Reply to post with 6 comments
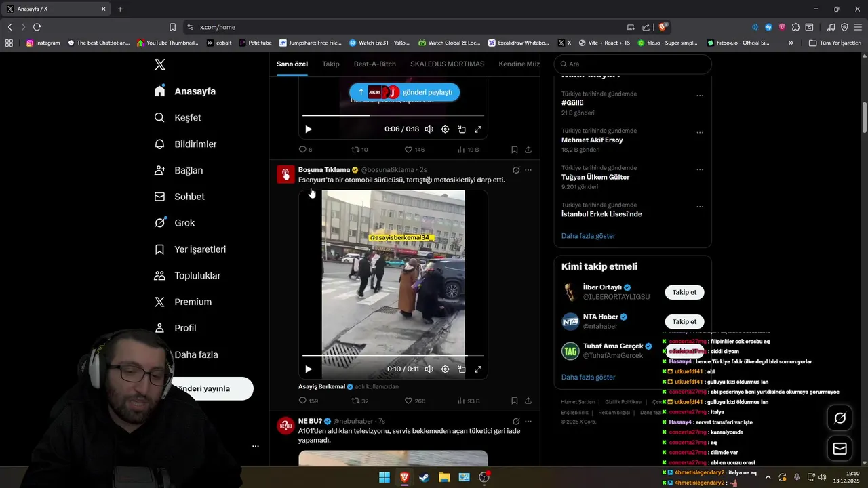868x488 pixels. [x=305, y=149]
